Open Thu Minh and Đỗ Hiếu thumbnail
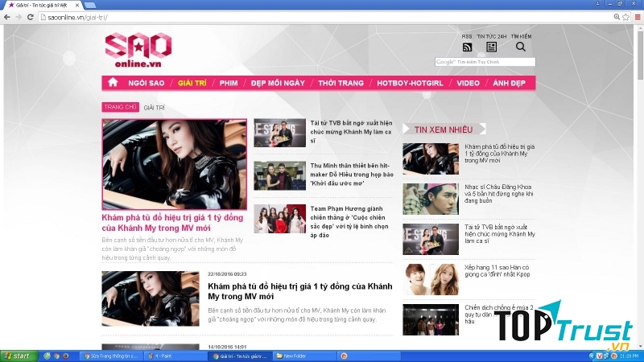The width and height of the screenshot is (644, 362). (x=279, y=175)
